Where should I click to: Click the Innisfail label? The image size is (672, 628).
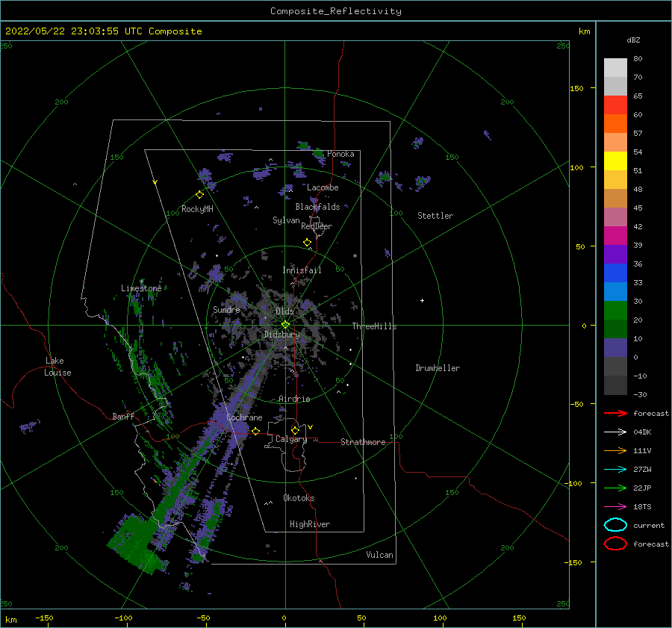point(302,270)
